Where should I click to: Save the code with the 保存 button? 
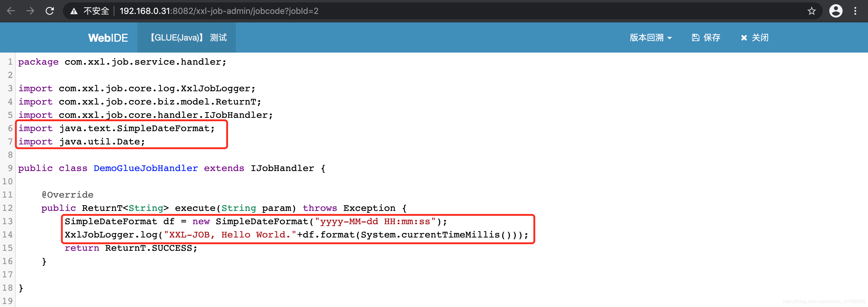[x=706, y=38]
